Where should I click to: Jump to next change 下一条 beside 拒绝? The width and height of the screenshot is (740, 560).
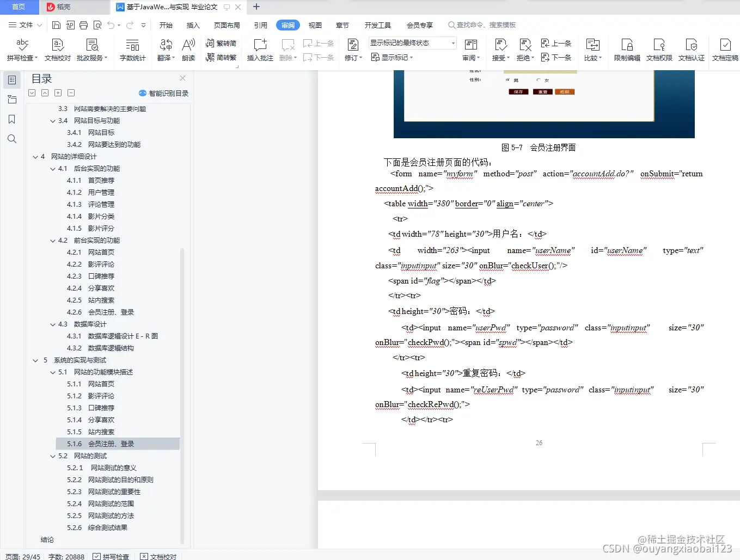point(556,57)
